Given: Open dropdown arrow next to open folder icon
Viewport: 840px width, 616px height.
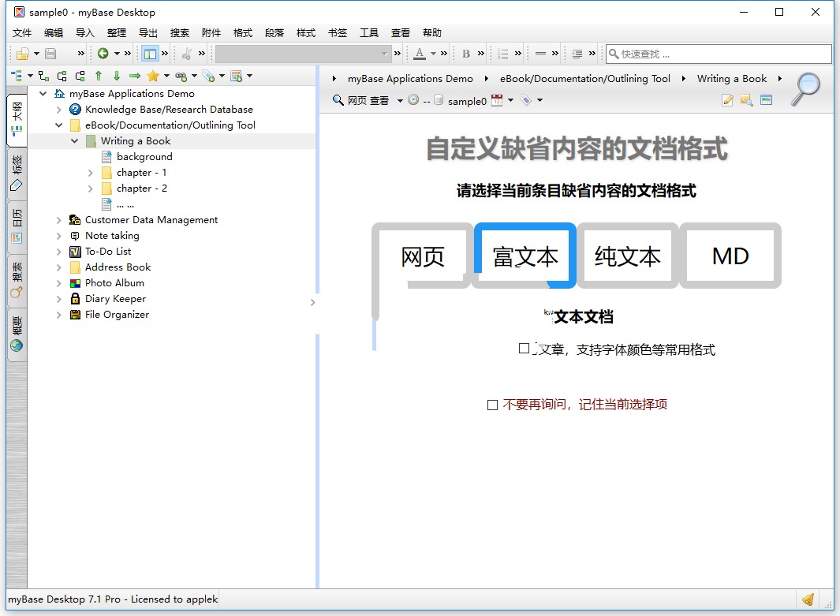Looking at the screenshot, I should (x=36, y=54).
